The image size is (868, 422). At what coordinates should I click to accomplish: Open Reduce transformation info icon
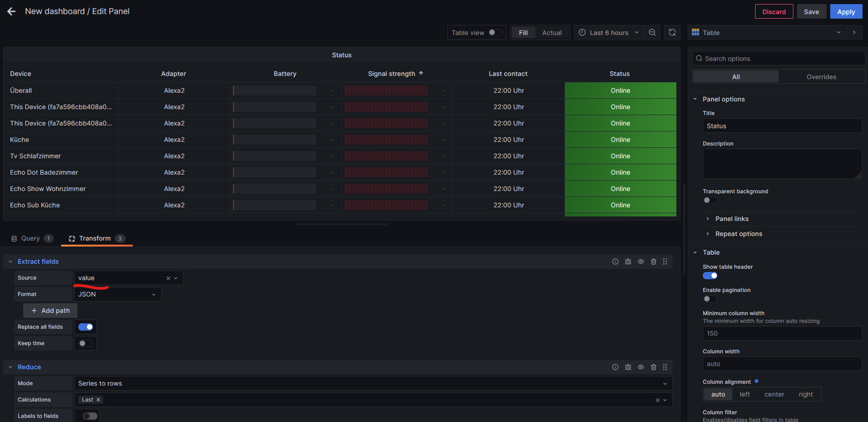click(x=615, y=367)
